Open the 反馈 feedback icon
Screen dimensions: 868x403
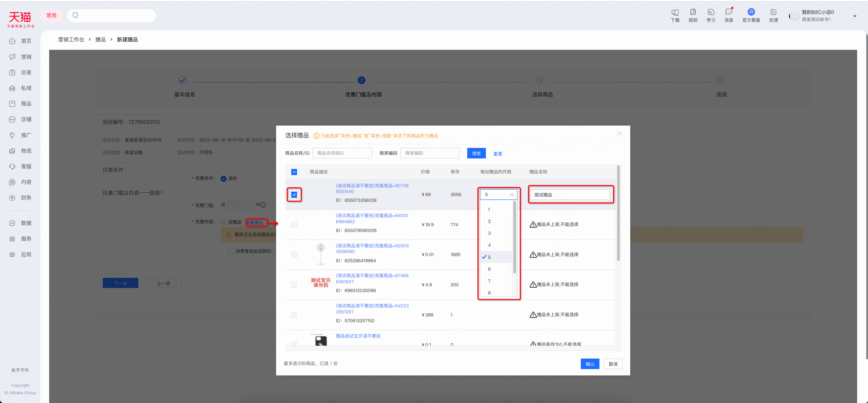point(773,12)
